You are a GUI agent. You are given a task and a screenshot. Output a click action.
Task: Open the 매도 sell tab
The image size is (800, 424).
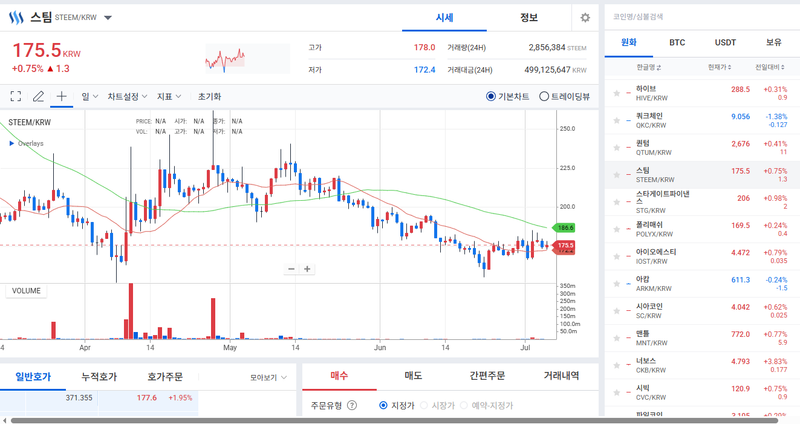[x=412, y=376]
